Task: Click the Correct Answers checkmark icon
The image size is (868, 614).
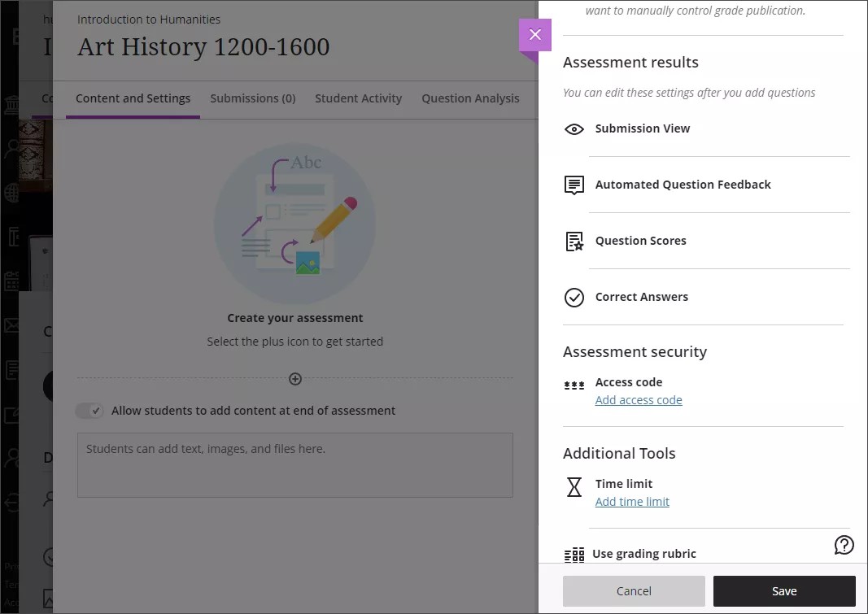Action: point(574,297)
